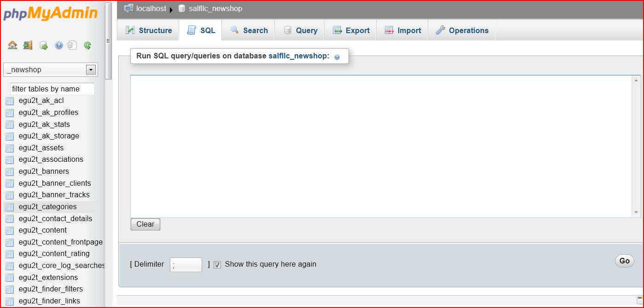This screenshot has height=308, width=644.
Task: Click the table icon beside egu2t_assets
Action: pyautogui.click(x=10, y=148)
